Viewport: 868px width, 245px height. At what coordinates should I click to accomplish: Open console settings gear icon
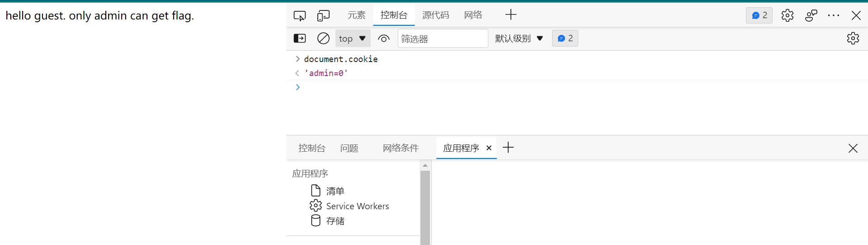pos(853,38)
